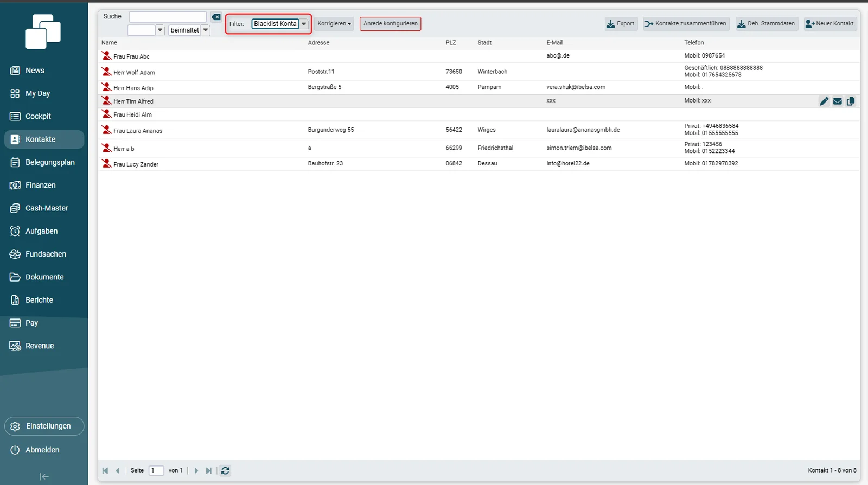868x485 pixels.
Task: Jump to the last page of contacts
Action: point(208,471)
